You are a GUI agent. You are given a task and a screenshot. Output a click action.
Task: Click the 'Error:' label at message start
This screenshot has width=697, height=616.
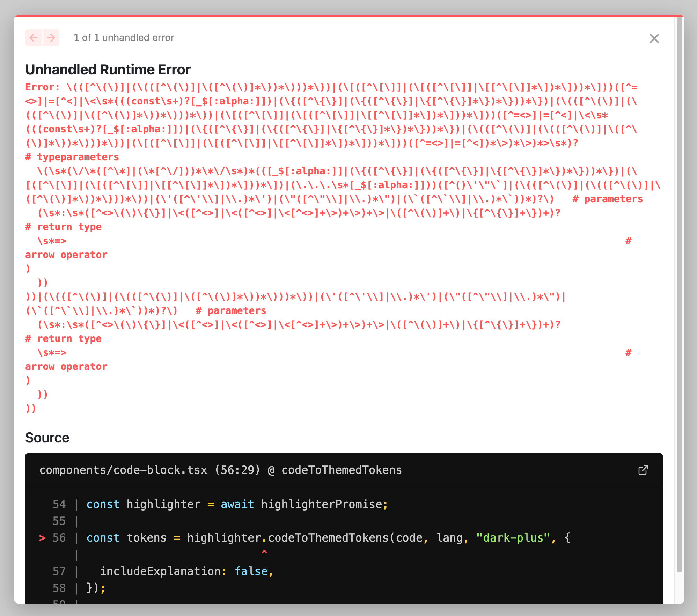point(42,87)
